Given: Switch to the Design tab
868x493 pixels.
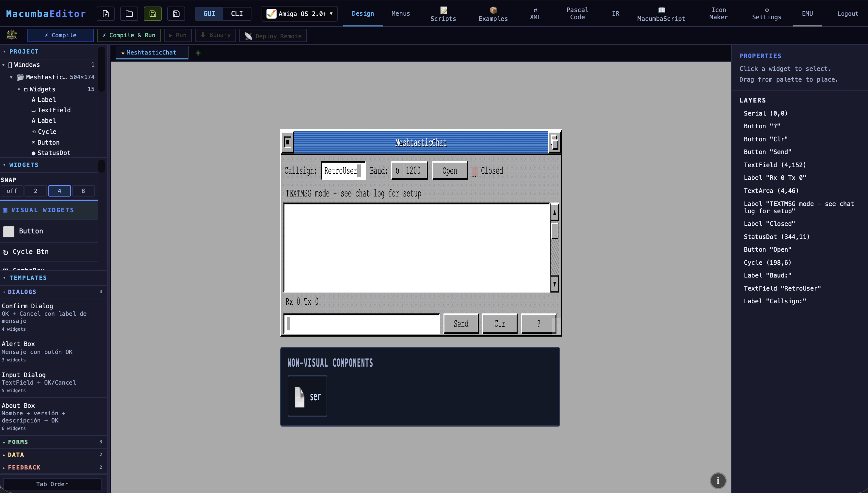Looking at the screenshot, I should click(x=363, y=13).
